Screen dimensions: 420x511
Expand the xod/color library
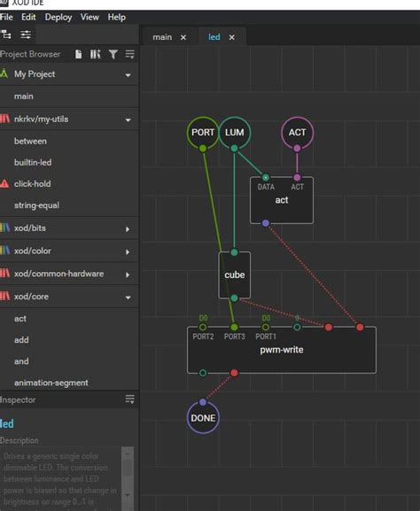(x=128, y=252)
